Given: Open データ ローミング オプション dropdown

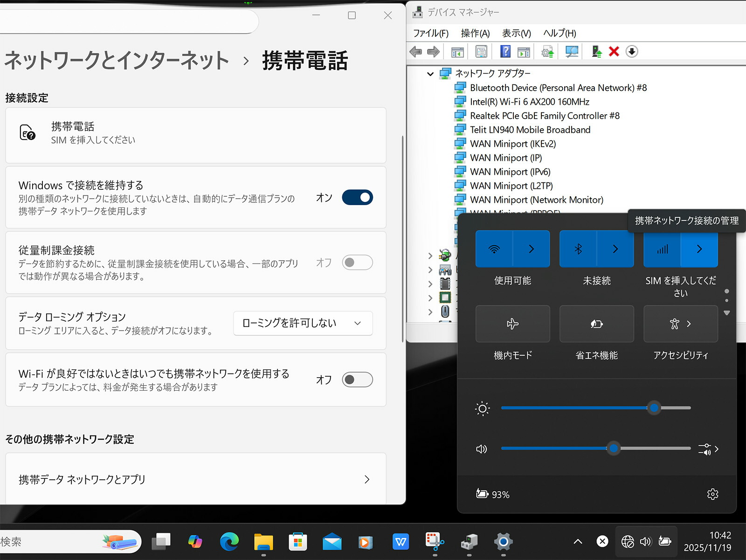Looking at the screenshot, I should [x=303, y=323].
